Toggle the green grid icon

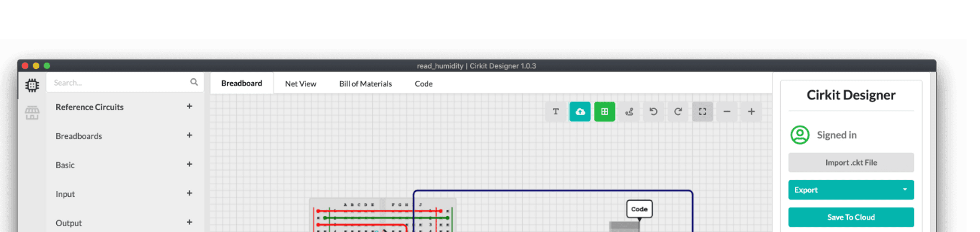point(604,111)
